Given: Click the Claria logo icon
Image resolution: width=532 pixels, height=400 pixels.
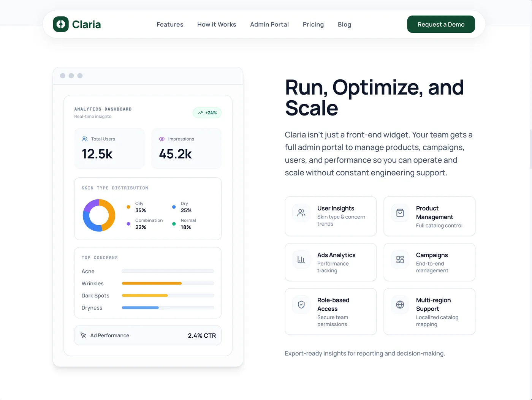Looking at the screenshot, I should click(61, 24).
